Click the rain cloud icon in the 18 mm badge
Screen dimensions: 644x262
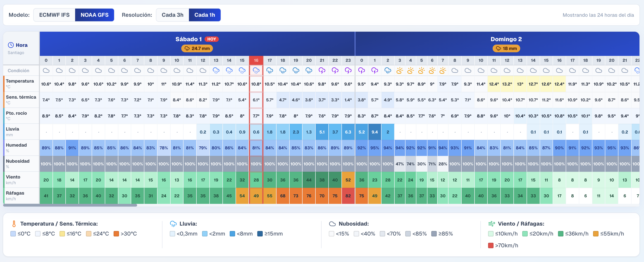coord(498,48)
